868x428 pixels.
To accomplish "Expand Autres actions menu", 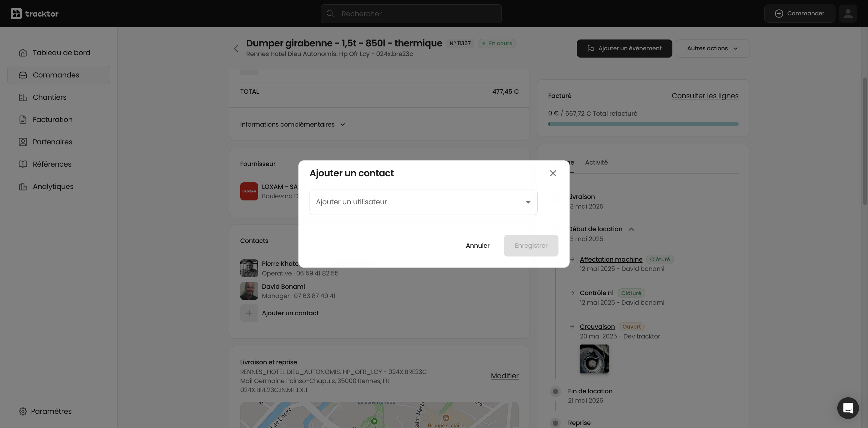I will click(712, 48).
